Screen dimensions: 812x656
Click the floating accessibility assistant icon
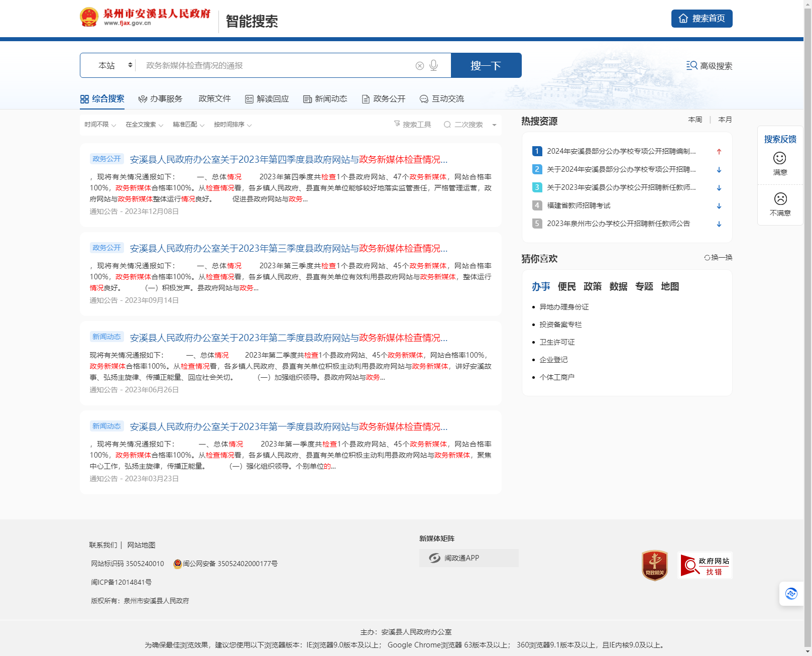point(791,594)
